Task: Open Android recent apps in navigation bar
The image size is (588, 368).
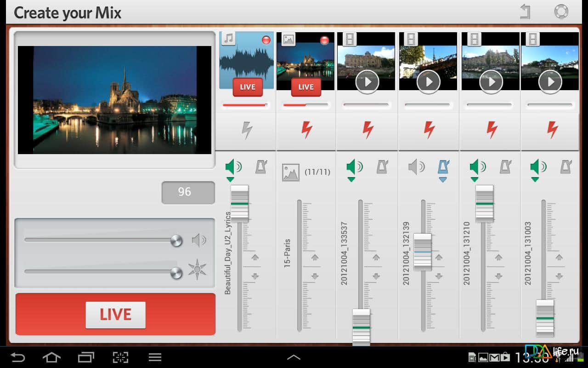Action: pos(86,357)
